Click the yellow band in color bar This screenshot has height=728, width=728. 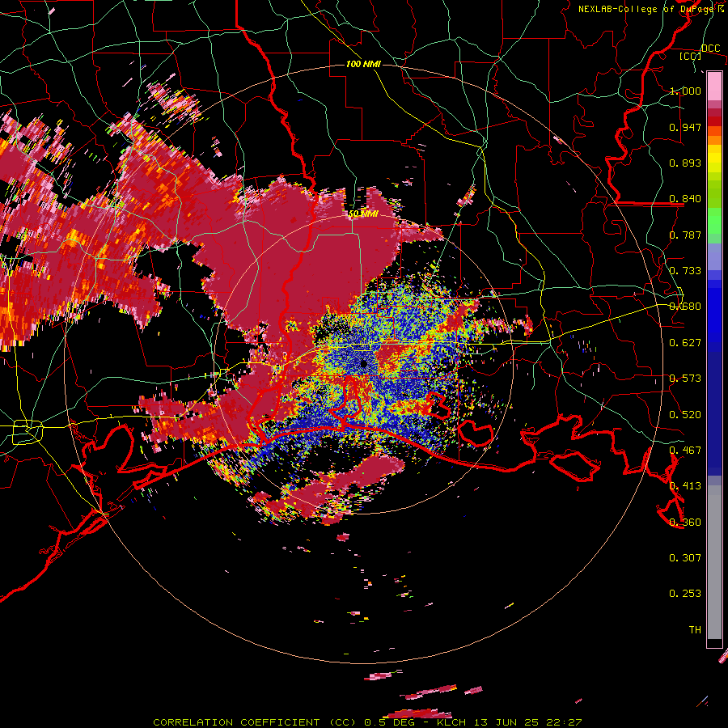point(714,160)
